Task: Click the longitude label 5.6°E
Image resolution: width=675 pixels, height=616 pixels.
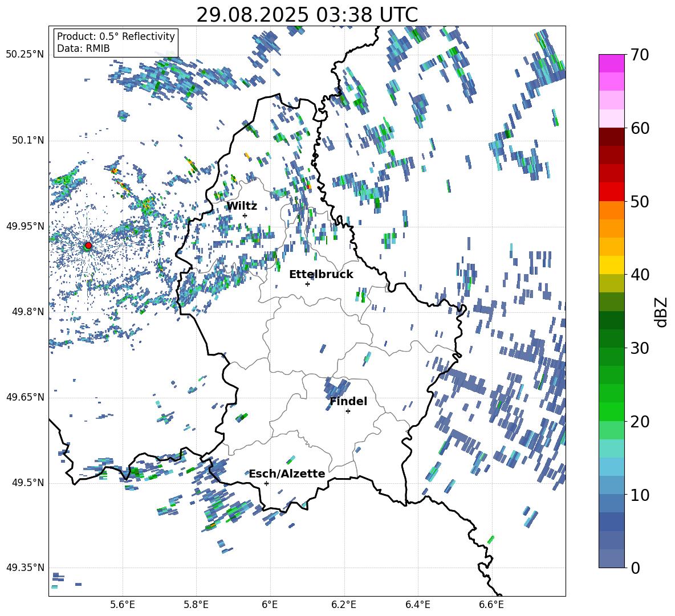Action: (123, 605)
